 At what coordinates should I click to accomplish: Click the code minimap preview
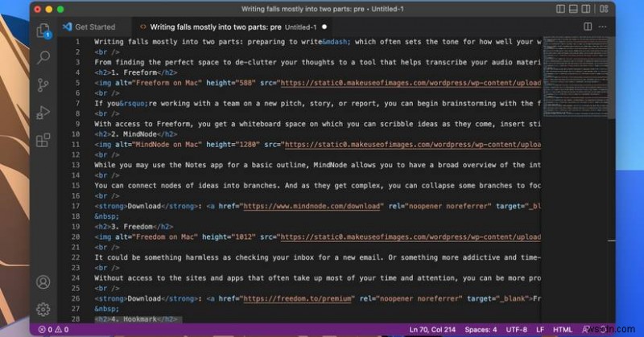pyautogui.click(x=575, y=77)
